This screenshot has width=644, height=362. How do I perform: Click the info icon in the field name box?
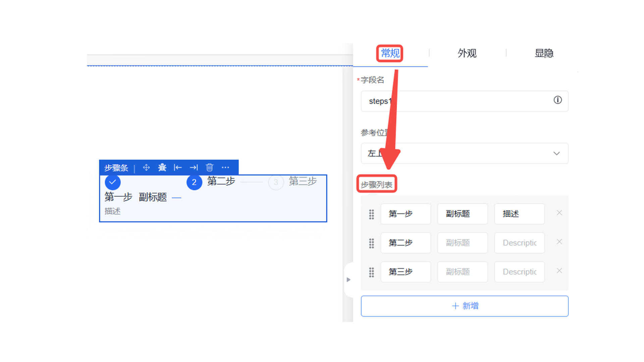pos(557,100)
